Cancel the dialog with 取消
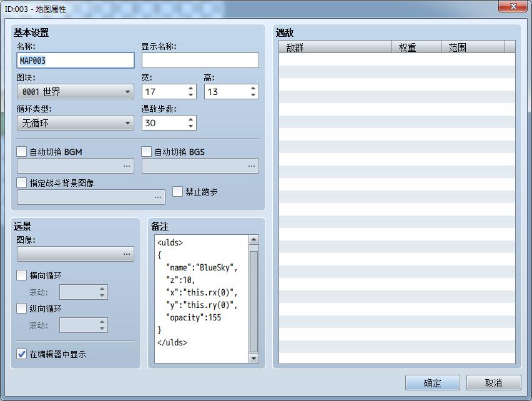 click(494, 383)
